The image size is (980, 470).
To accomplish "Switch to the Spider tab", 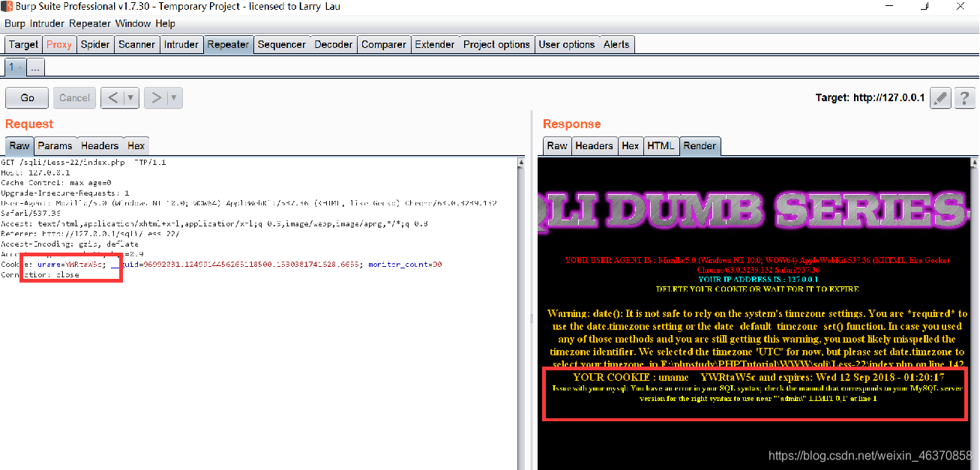I will click(95, 44).
